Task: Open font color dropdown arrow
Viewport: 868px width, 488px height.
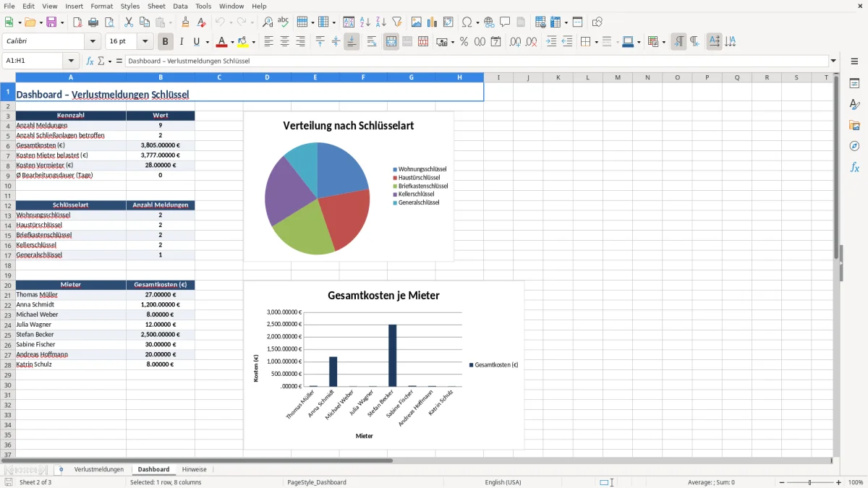Action: coord(232,42)
